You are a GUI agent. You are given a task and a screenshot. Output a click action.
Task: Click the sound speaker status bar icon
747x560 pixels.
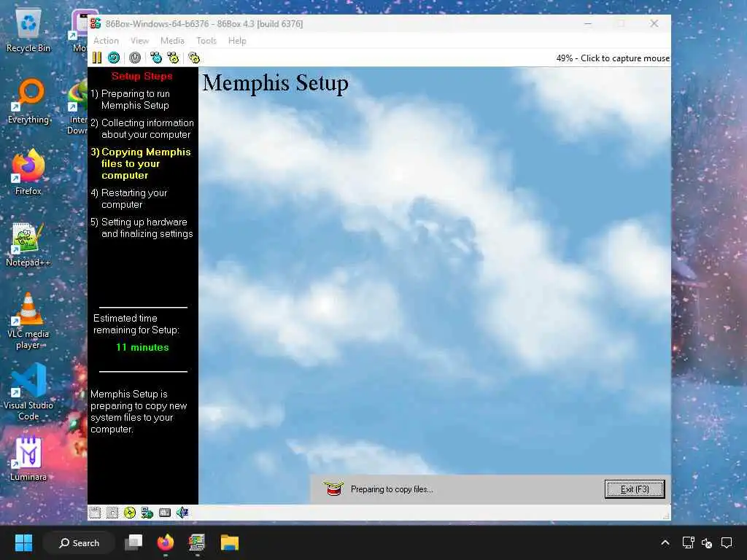182,513
